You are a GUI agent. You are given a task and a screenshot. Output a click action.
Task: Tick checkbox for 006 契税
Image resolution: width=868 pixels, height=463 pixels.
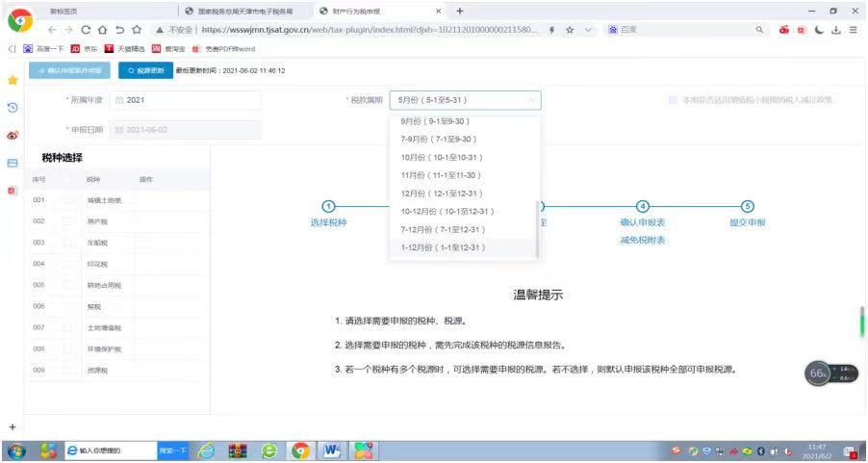[x=67, y=306]
